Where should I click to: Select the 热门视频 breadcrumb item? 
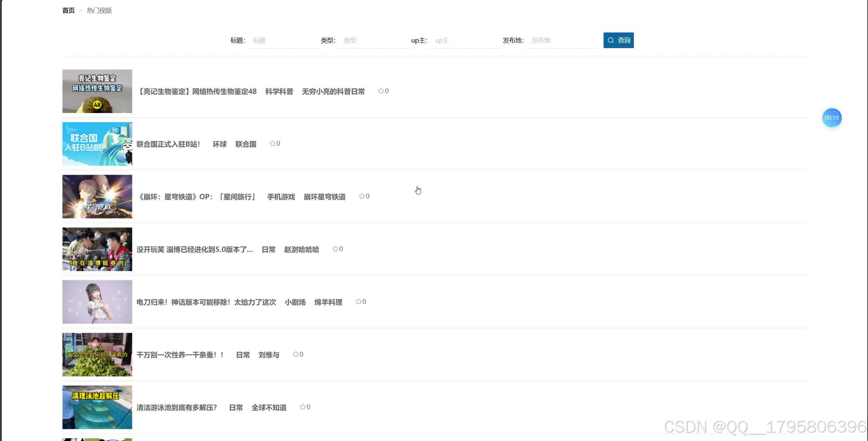click(99, 10)
